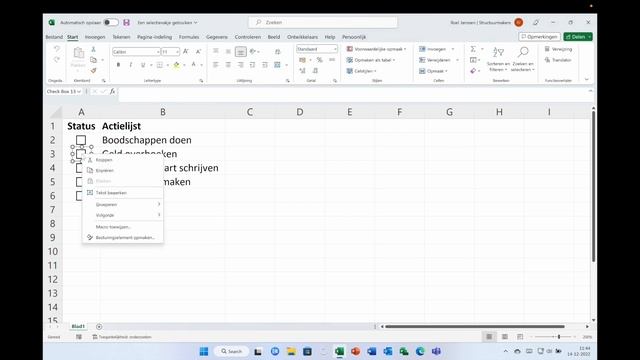Viewport: 640px width, 360px height.
Task: Click the Translator button
Action: pos(558,60)
